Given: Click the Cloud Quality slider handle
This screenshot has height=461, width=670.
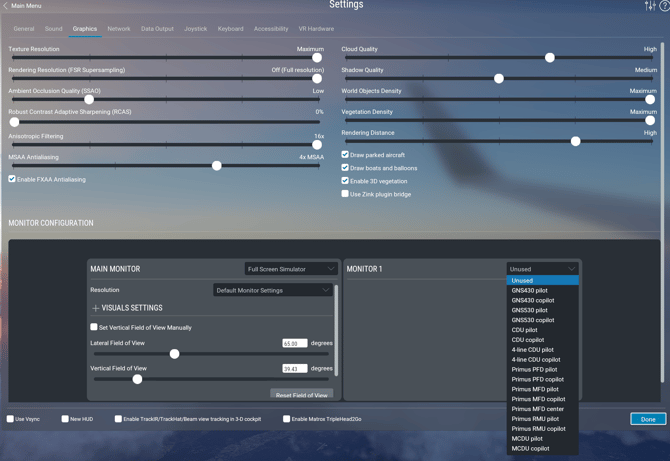Looking at the screenshot, I should coord(550,57).
